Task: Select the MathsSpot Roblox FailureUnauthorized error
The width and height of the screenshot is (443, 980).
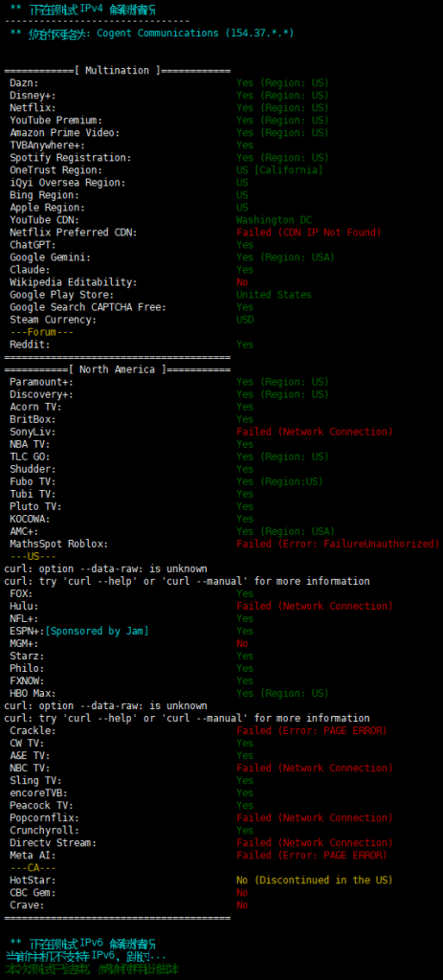Action: pyautogui.click(x=338, y=544)
